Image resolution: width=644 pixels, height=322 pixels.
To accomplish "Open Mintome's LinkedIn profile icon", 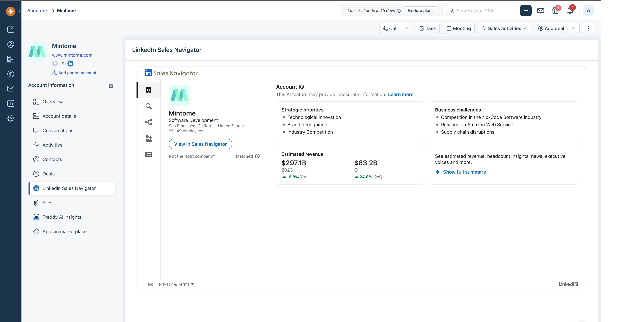I will [70, 64].
